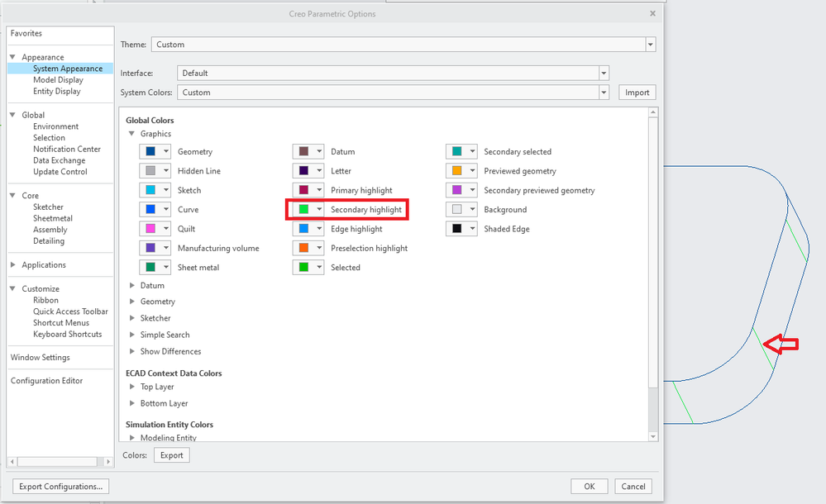Viewport: 826px width, 504px height.
Task: Confirm with the OK button
Action: click(590, 486)
